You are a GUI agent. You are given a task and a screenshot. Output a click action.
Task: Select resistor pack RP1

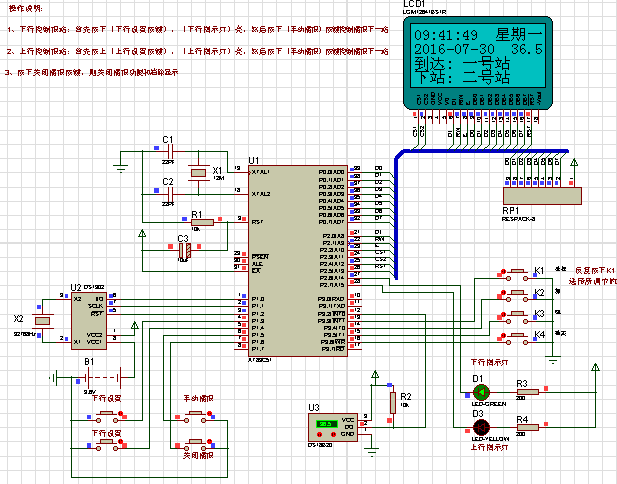pos(542,196)
